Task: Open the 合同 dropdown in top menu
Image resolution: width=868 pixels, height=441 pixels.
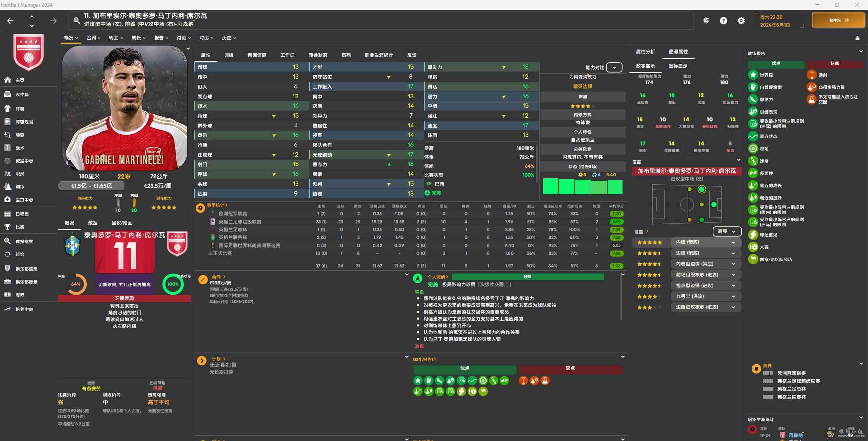Action: [94, 38]
